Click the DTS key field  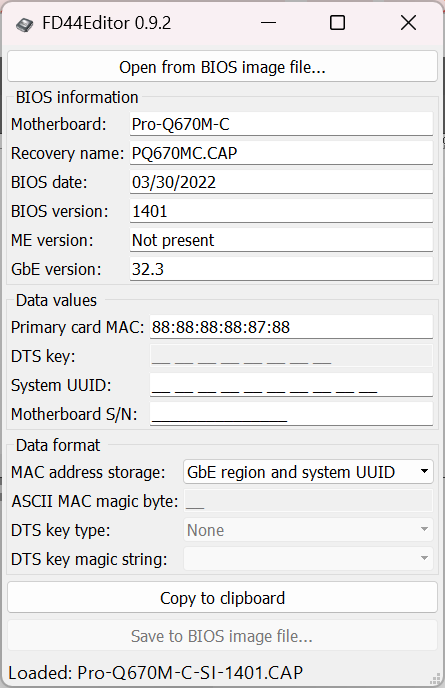[291, 356]
